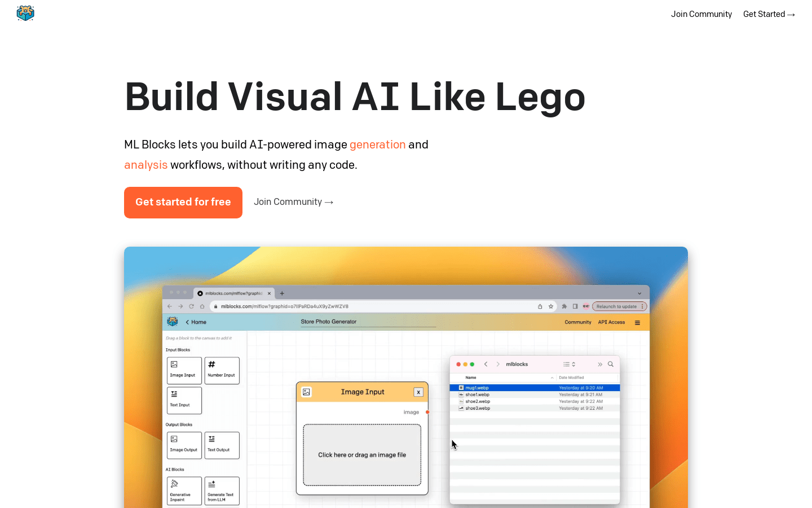Toggle the browser side panel icon
The width and height of the screenshot is (812, 508).
coord(575,306)
